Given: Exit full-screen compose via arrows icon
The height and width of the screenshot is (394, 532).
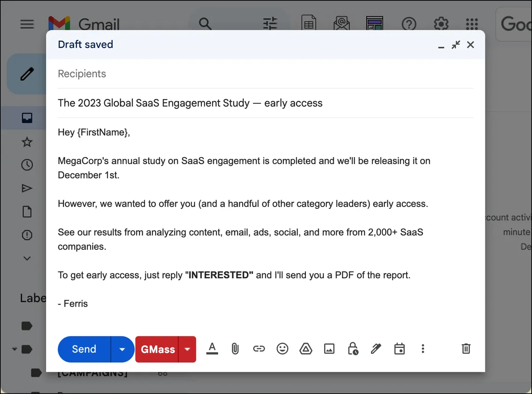Looking at the screenshot, I should [x=456, y=44].
